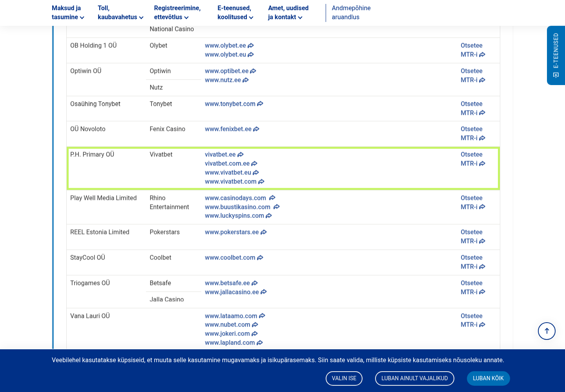Viewport: 565px width, 392px height.
Task: Open Otsetee MTR-i link for OB Holding 1 OÜ
Action: pos(473,50)
